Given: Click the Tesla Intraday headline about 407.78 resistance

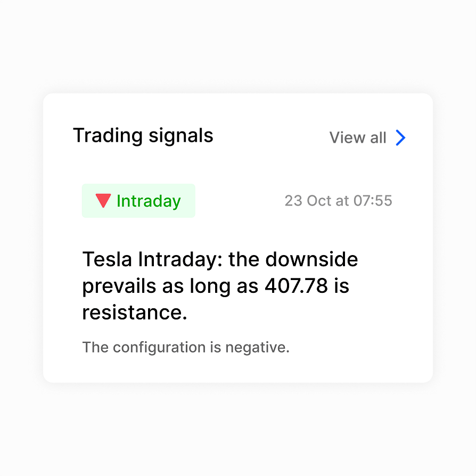Looking at the screenshot, I should [x=220, y=286].
